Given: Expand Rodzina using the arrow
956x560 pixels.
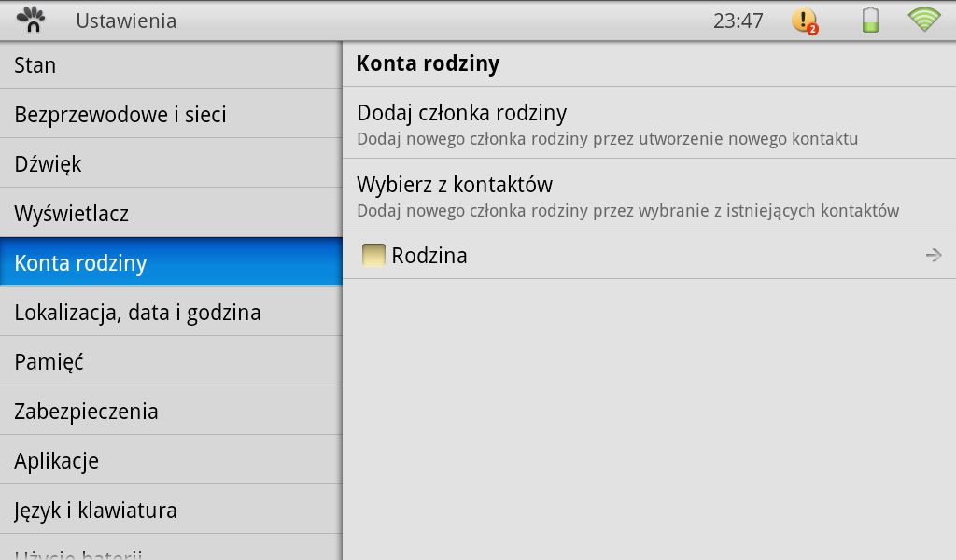Looking at the screenshot, I should pos(933,255).
